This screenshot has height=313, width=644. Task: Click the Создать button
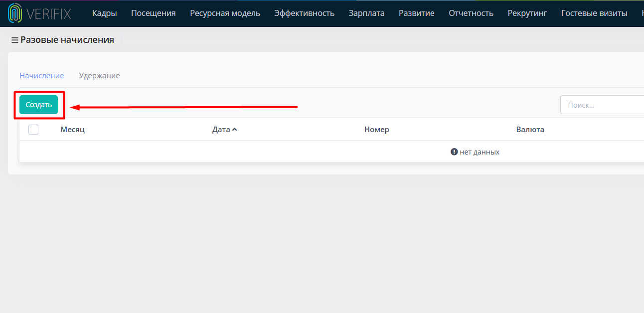(x=39, y=105)
